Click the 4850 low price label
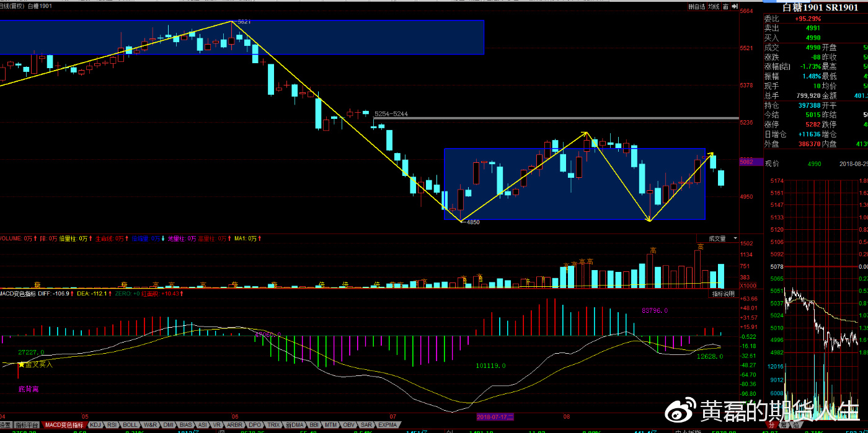Image resolution: width=868 pixels, height=433 pixels. tap(473, 222)
